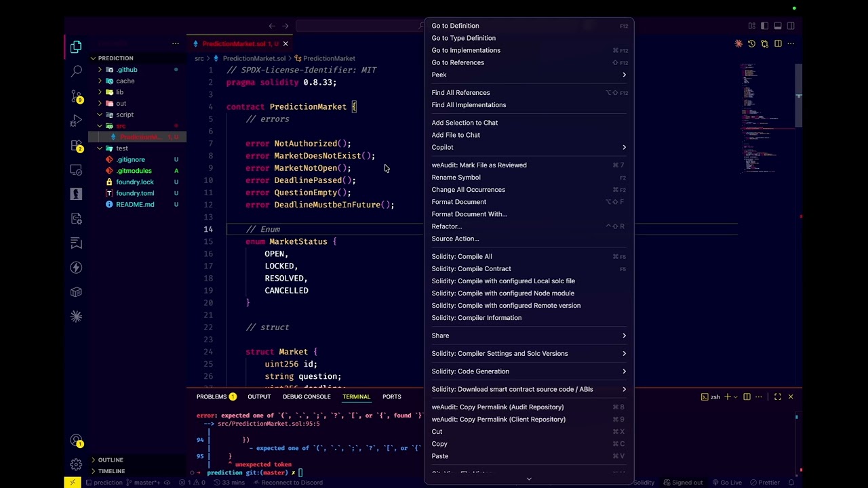The image size is (868, 488).
Task: Open the Peek submenu
Action: click(529, 75)
